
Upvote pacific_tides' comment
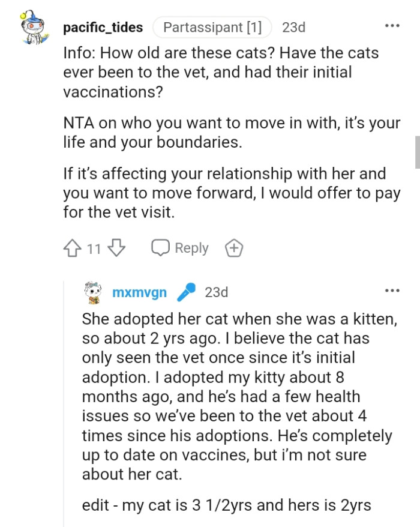pyautogui.click(x=73, y=247)
